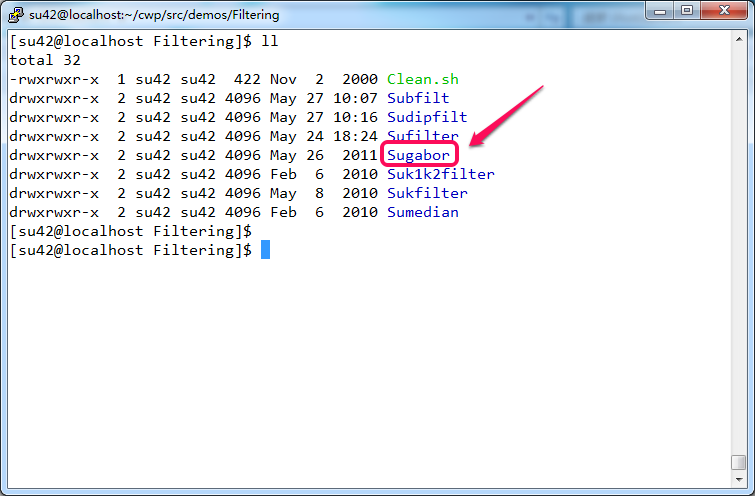Click the 'total 32' line
Screen dimensions: 755x496
click(45, 60)
